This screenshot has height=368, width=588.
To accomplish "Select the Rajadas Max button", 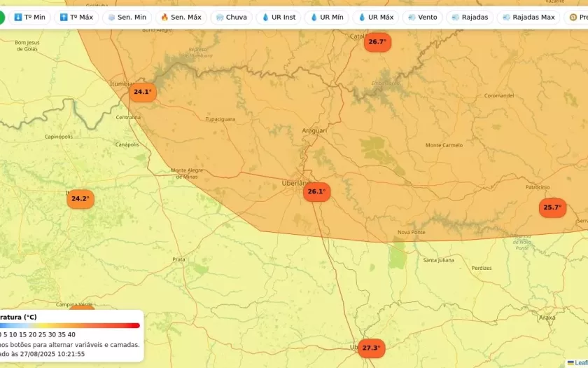I will coord(528,17).
